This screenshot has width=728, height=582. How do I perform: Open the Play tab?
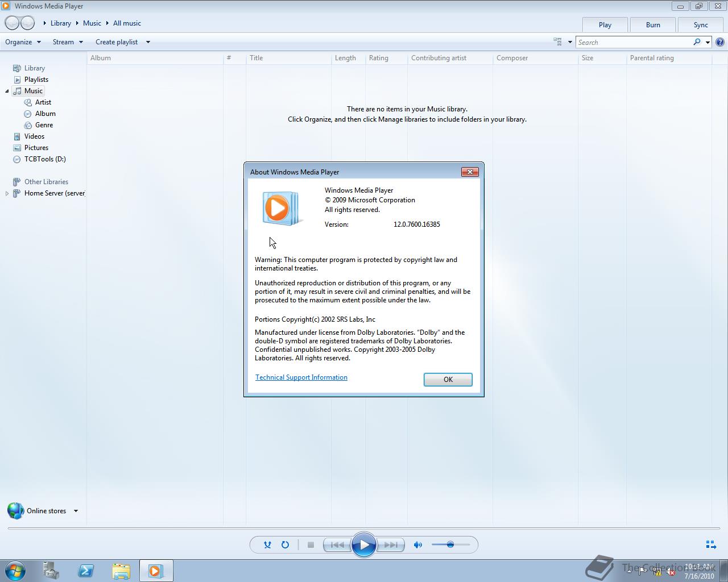pos(605,24)
